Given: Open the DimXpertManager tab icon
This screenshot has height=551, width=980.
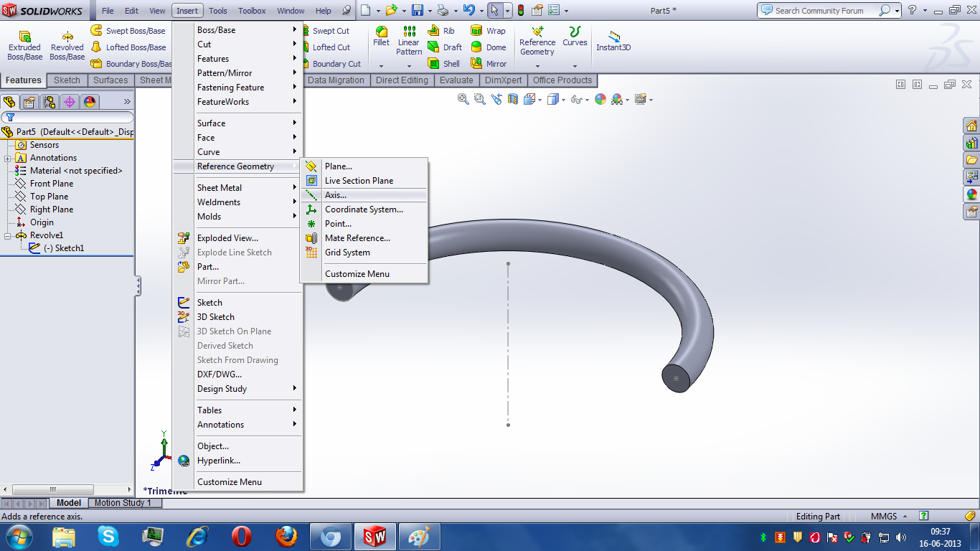Looking at the screenshot, I should coord(70,102).
